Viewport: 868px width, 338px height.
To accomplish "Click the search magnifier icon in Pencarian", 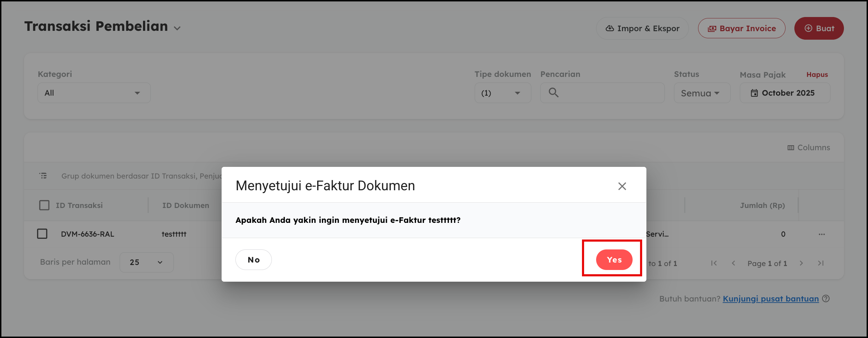I will [x=553, y=93].
